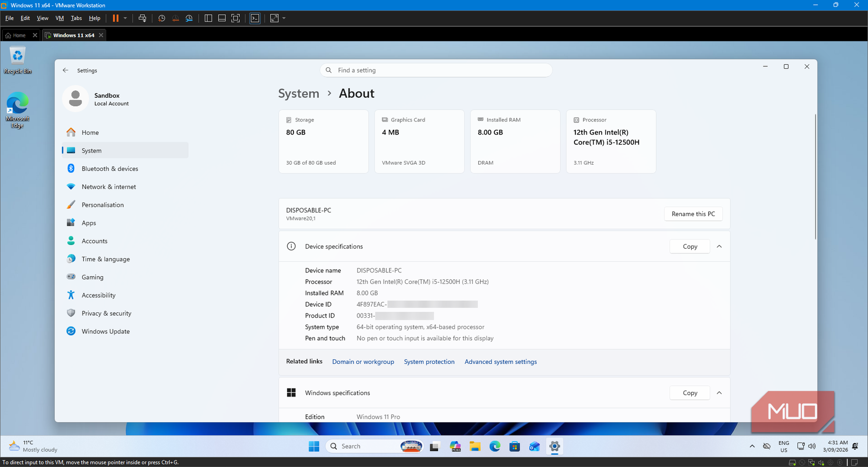Open the Recycle Bin desktop icon
Image resolution: width=868 pixels, height=467 pixels.
click(x=17, y=60)
